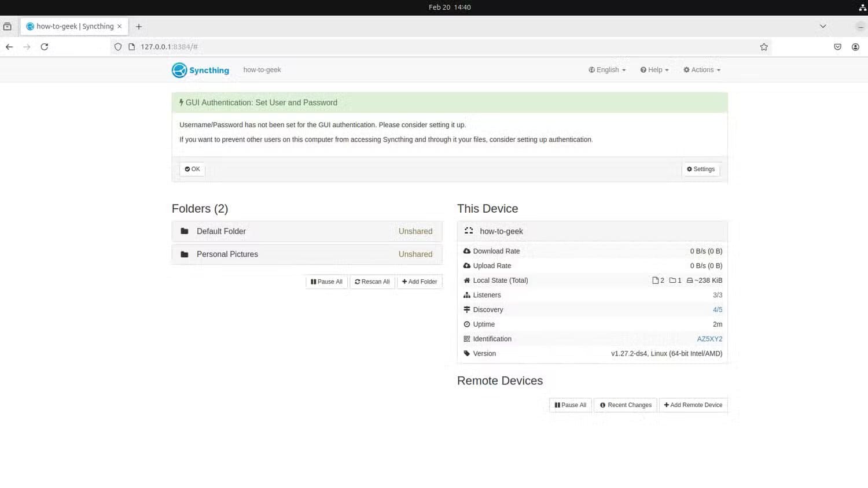Click the Version tag icon
Screen dimensions: 868x488
coord(467,353)
